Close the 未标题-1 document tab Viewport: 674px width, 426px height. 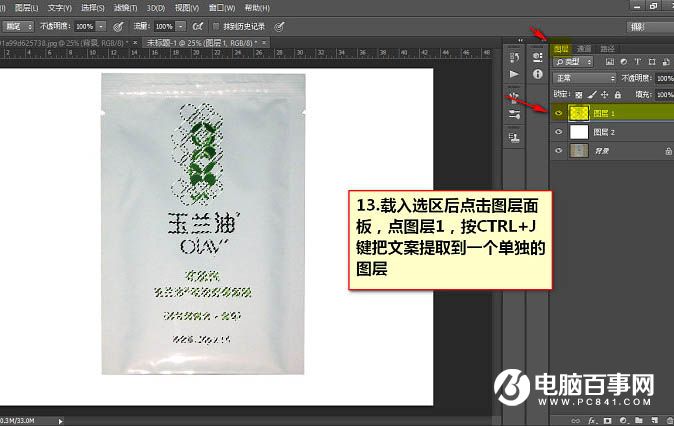point(264,43)
